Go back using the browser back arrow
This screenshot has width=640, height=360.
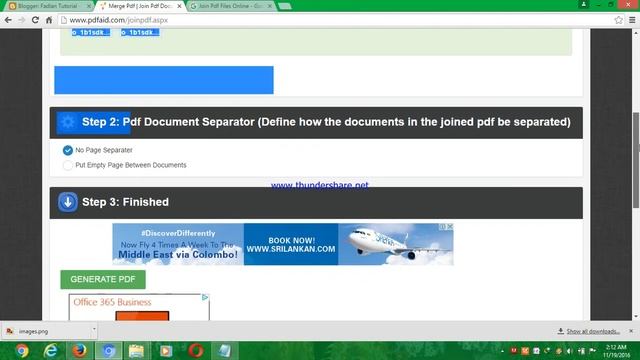click(x=8, y=20)
